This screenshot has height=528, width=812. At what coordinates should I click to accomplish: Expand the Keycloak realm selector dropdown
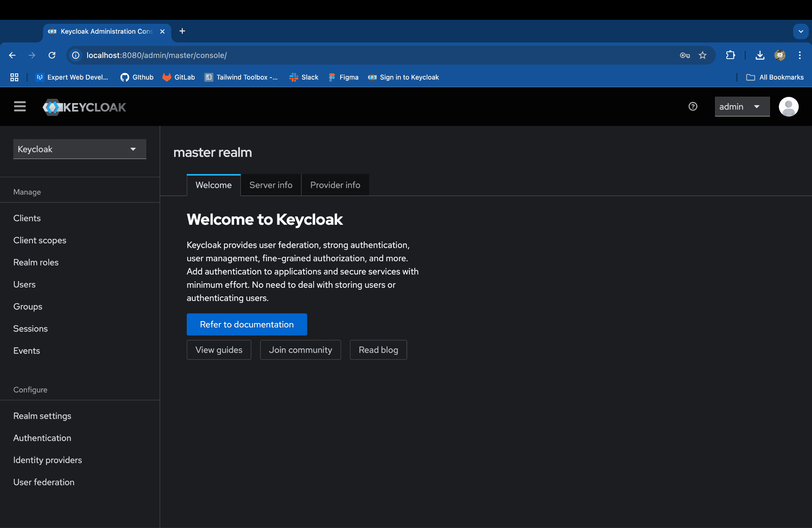pos(80,149)
